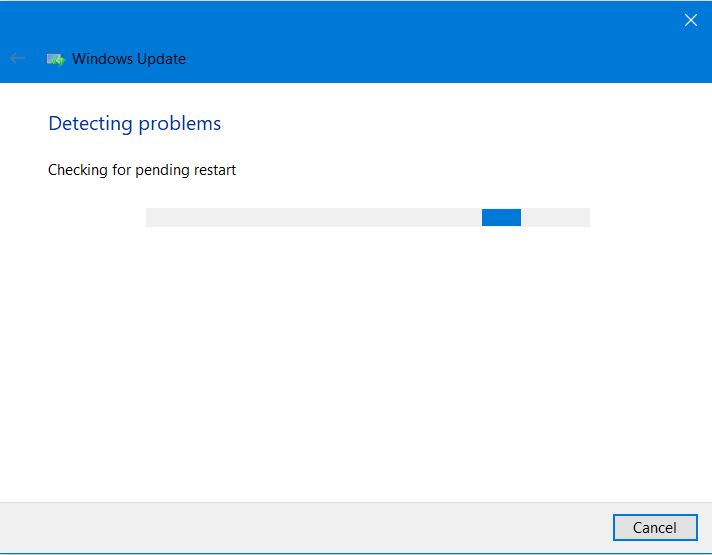
Task: Click the 'Windows Update' title text
Action: pyautogui.click(x=129, y=59)
